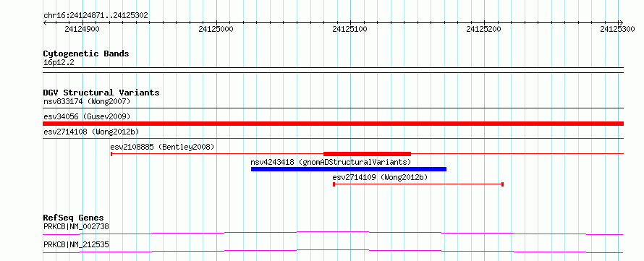Screen dimensions: 644x261
Task: Open the DGV Structural Variants track title
Action: click(101, 93)
